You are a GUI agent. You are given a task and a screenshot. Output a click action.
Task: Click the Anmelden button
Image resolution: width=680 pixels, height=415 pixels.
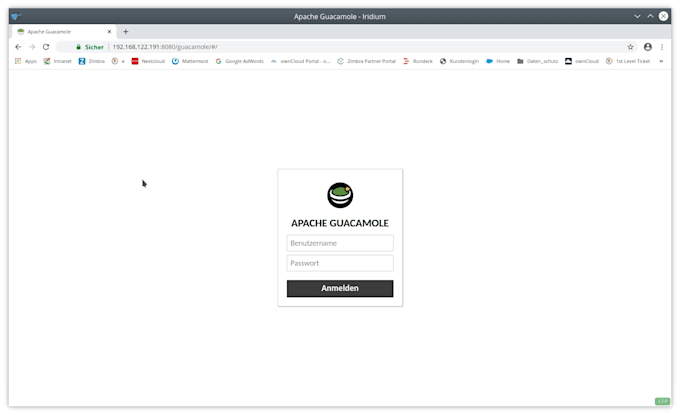point(340,288)
